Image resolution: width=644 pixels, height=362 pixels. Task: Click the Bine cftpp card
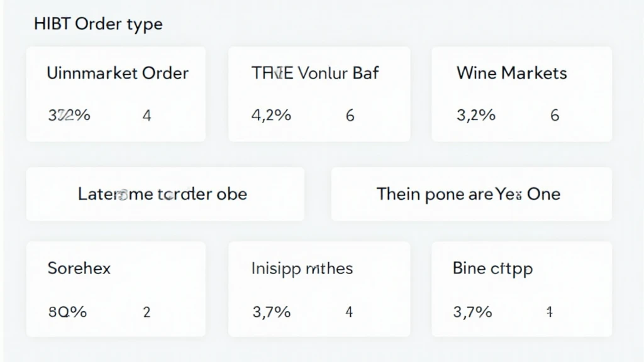point(521,288)
